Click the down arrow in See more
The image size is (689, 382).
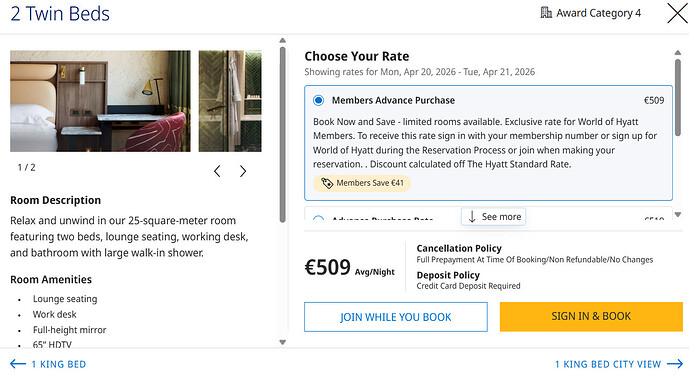[x=472, y=217]
